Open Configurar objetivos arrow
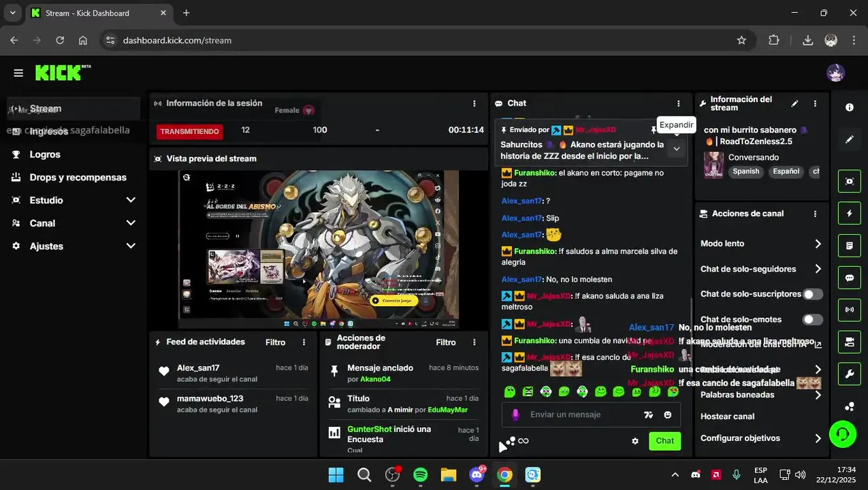 (x=818, y=438)
